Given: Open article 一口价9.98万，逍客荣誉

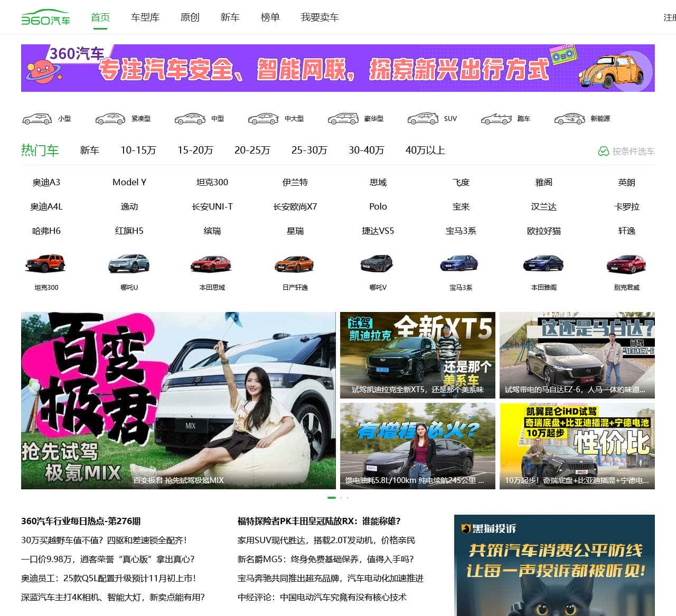Looking at the screenshot, I should click(x=108, y=559).
